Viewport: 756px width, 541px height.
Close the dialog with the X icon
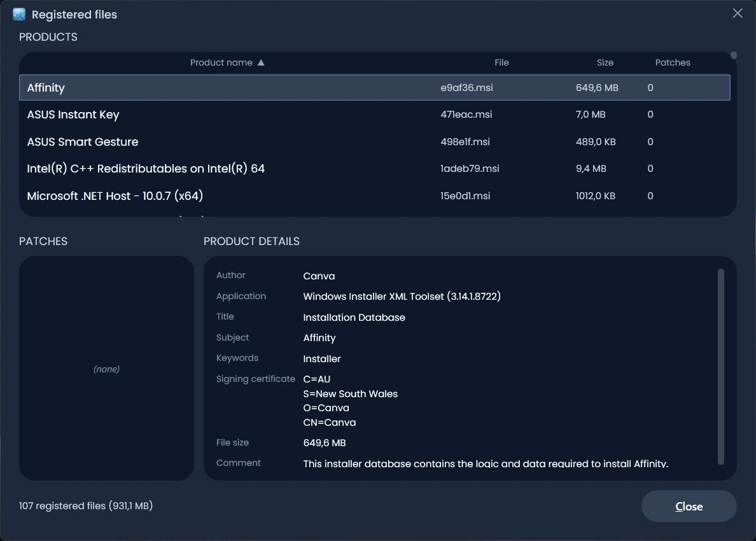coord(737,13)
